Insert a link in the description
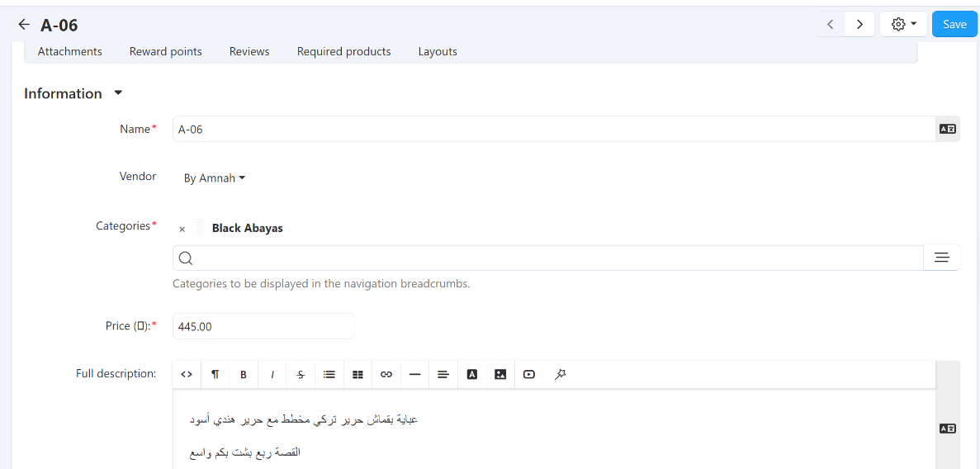980x469 pixels. click(386, 374)
